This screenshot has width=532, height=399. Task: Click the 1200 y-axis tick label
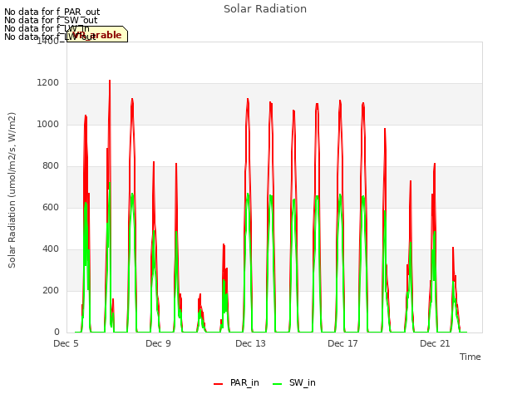[x=48, y=83]
